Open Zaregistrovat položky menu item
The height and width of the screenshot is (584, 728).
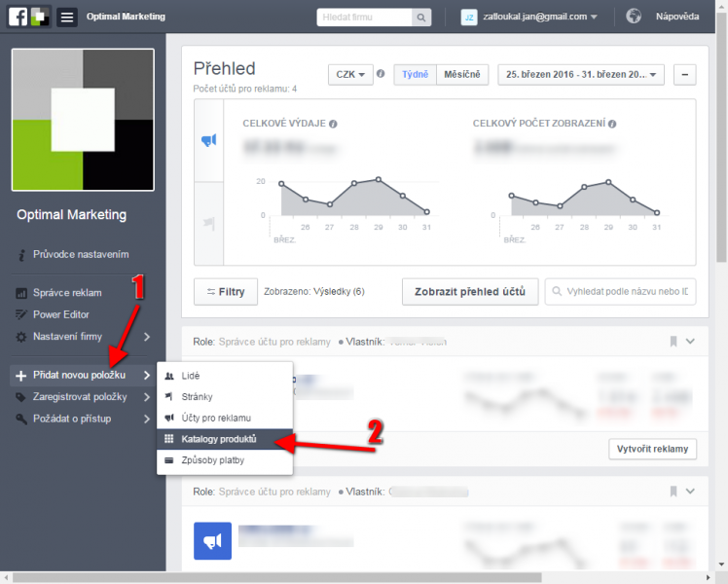click(82, 397)
